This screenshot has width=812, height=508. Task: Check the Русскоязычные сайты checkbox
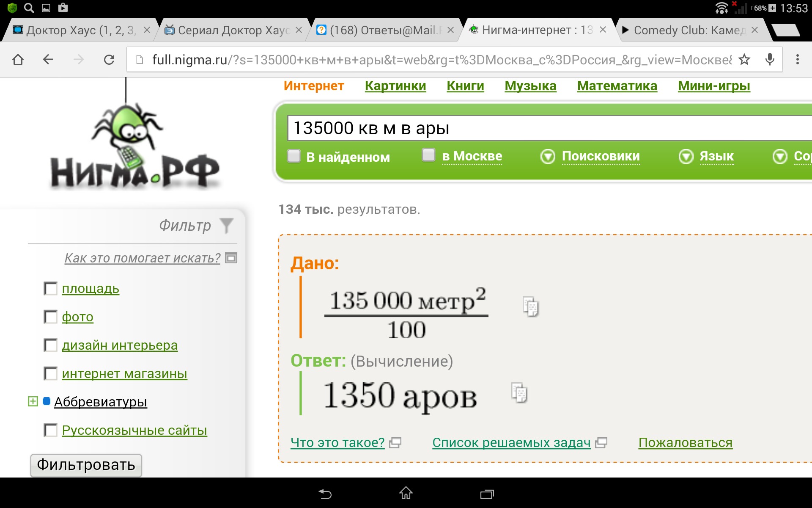click(x=51, y=430)
